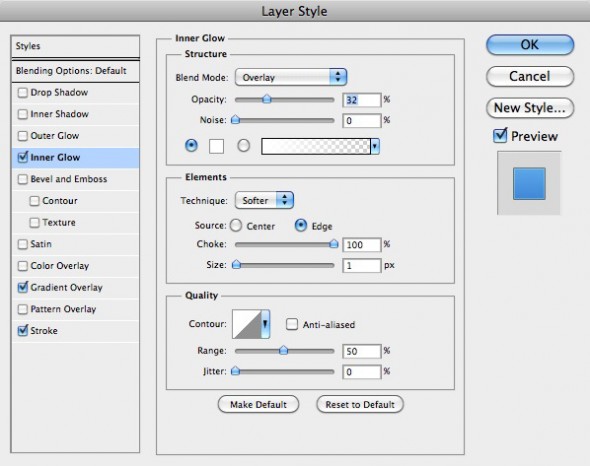Click the glow gradient preview bar
Image resolution: width=590 pixels, height=466 pixels.
click(316, 146)
